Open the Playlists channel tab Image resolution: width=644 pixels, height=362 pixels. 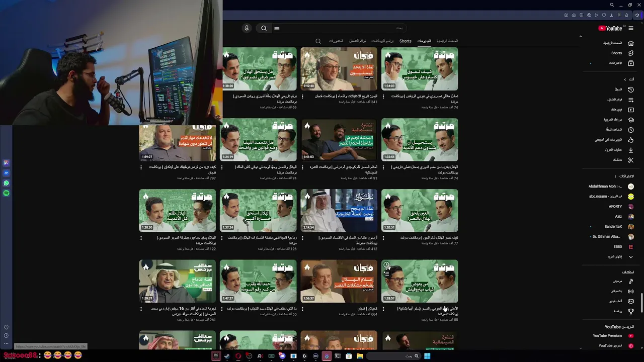tap(358, 41)
